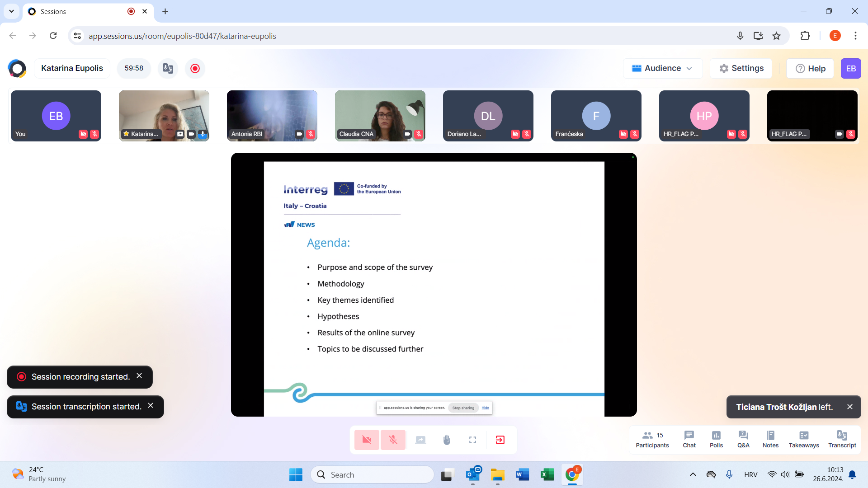This screenshot has width=868, height=488.
Task: Click Claudia CNA video thumbnail
Action: coord(380,116)
